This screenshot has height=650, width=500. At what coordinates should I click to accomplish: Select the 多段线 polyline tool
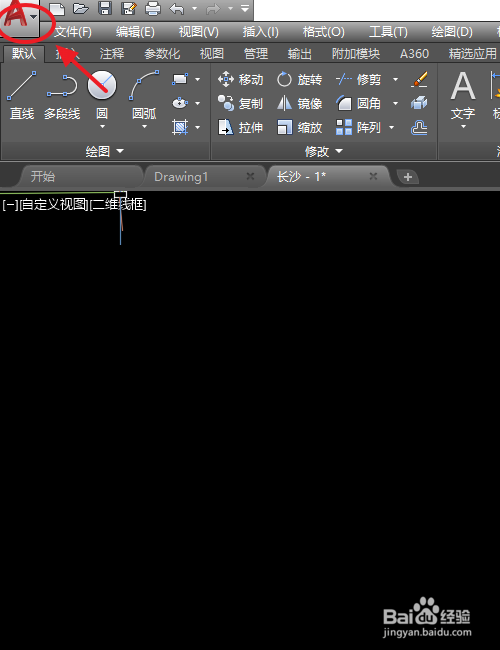62,95
